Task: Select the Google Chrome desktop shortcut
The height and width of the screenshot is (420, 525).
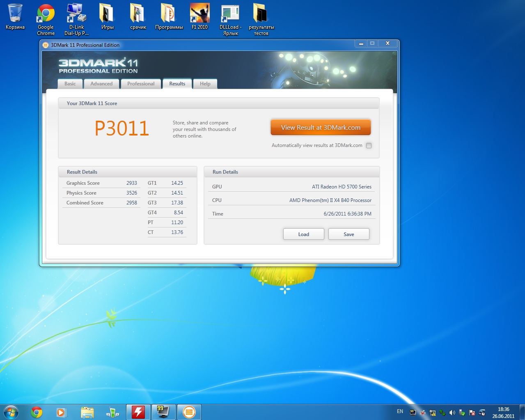Action: click(46, 20)
